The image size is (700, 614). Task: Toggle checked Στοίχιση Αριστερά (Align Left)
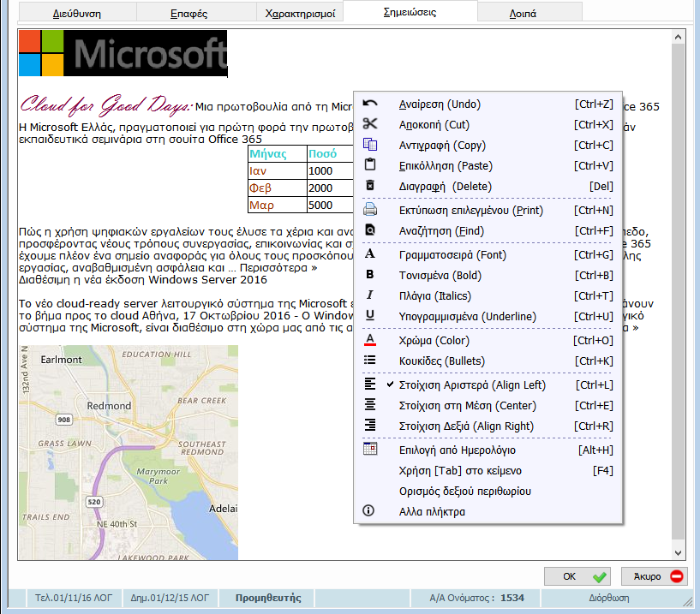coord(488,385)
